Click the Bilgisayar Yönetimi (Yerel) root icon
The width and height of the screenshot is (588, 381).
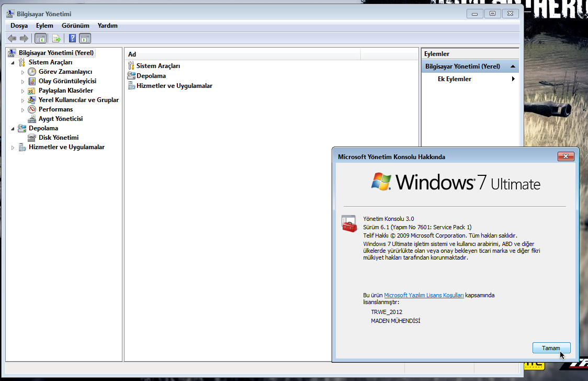(x=12, y=52)
